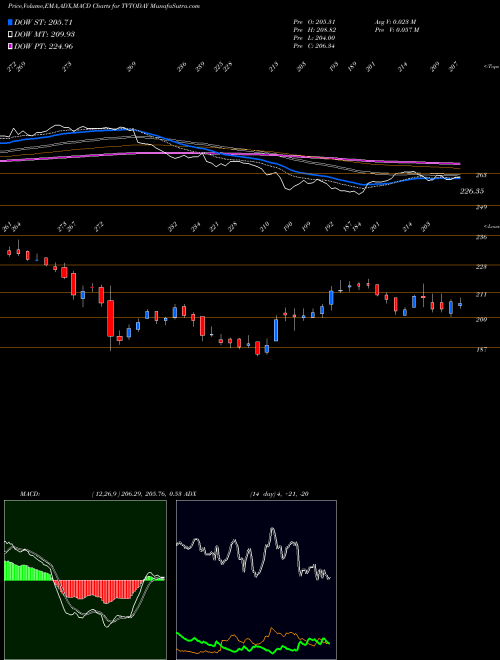Click the blue DOW ST legend swatch
The height and width of the screenshot is (660, 500).
[x=10, y=22]
